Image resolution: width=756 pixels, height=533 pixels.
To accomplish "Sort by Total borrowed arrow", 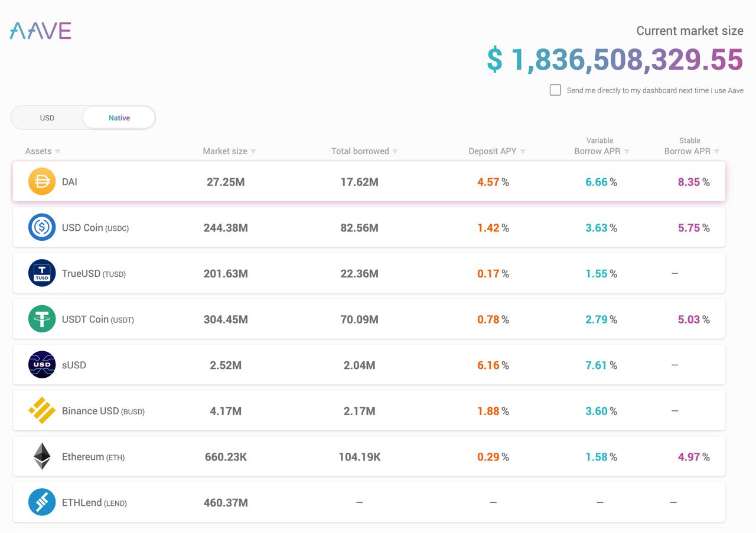I will (395, 152).
